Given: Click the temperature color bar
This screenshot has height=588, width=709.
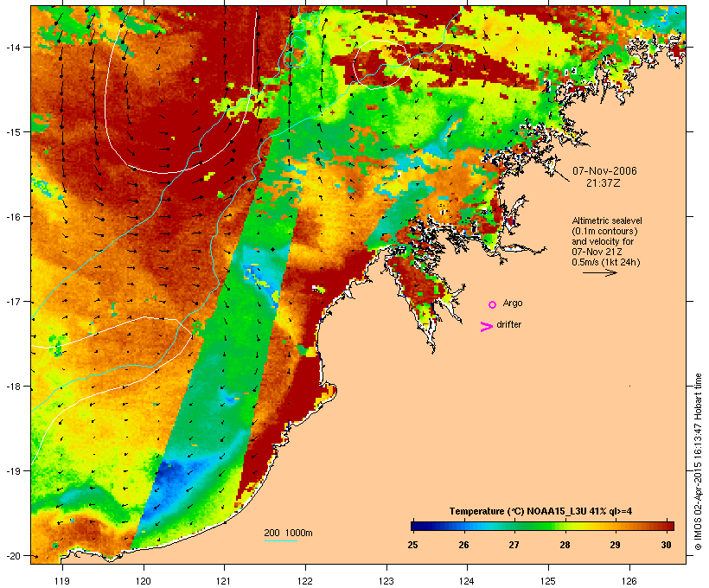Looking at the screenshot, I should [x=543, y=526].
